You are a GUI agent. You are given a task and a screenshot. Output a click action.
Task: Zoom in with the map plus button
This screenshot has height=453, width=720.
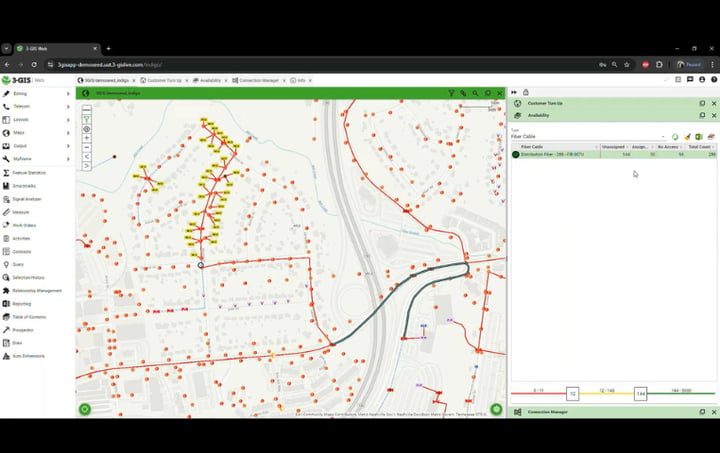click(86, 138)
